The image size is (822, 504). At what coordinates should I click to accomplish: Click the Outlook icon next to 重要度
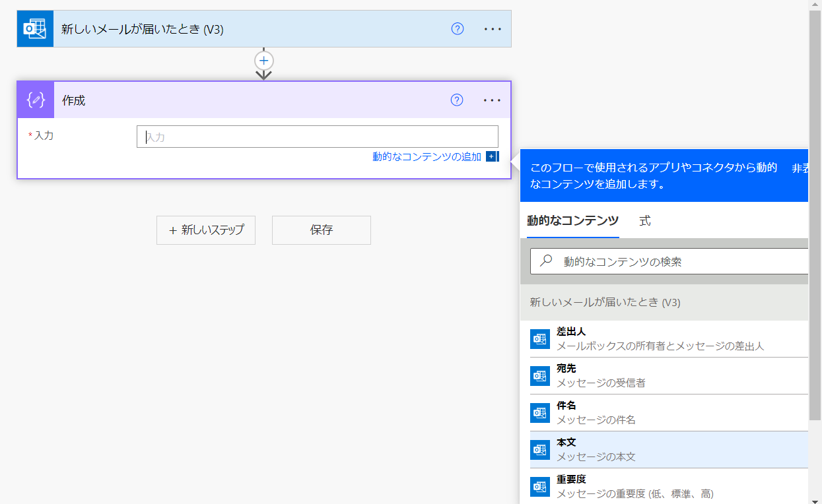[540, 487]
